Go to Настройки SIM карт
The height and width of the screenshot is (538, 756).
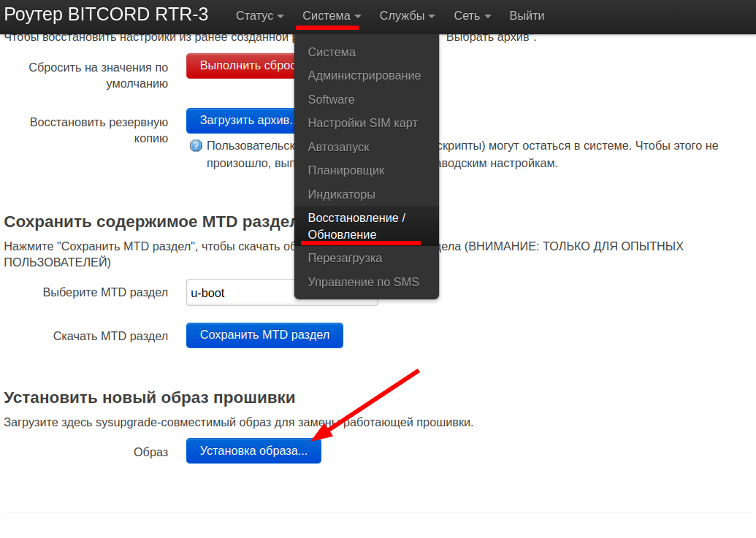pyautogui.click(x=362, y=123)
